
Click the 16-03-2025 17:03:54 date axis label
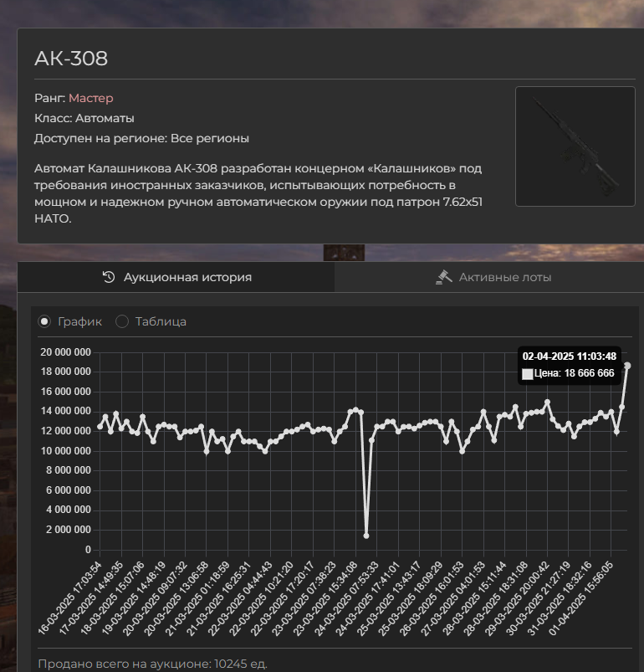tap(70, 598)
